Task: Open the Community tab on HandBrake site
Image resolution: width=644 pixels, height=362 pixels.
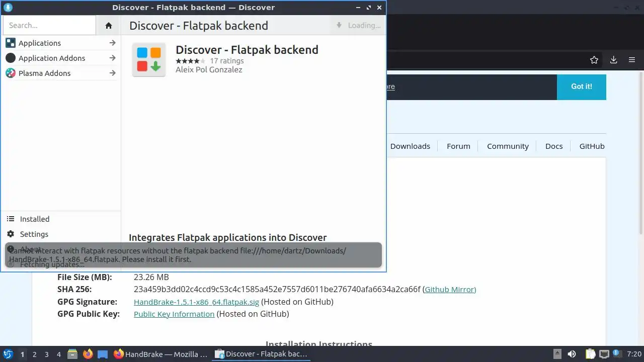Action: (x=508, y=146)
